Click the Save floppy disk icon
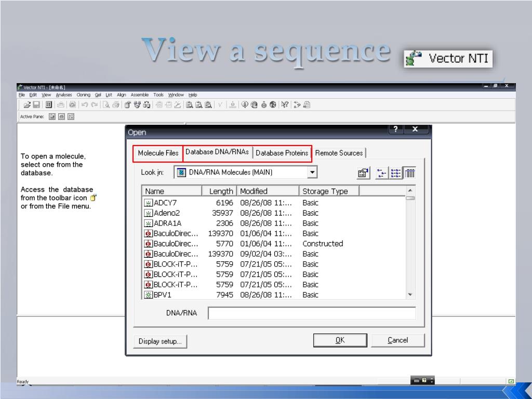 [x=36, y=105]
